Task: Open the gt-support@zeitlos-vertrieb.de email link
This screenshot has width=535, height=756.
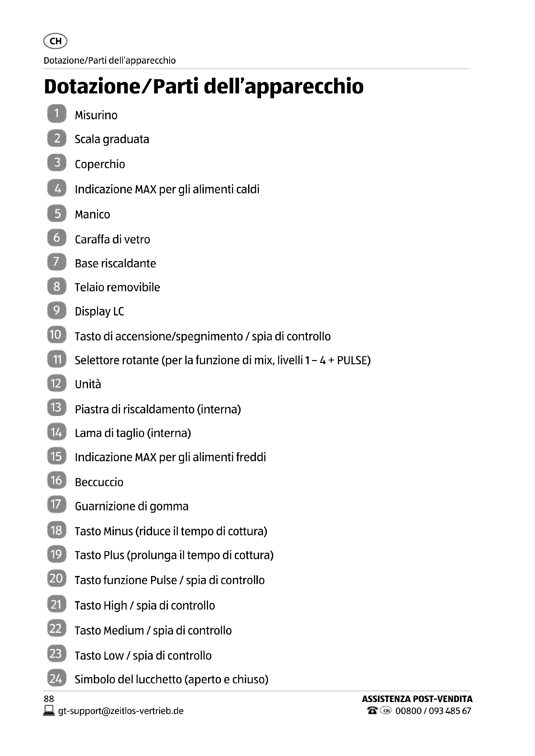Action: click(x=121, y=711)
